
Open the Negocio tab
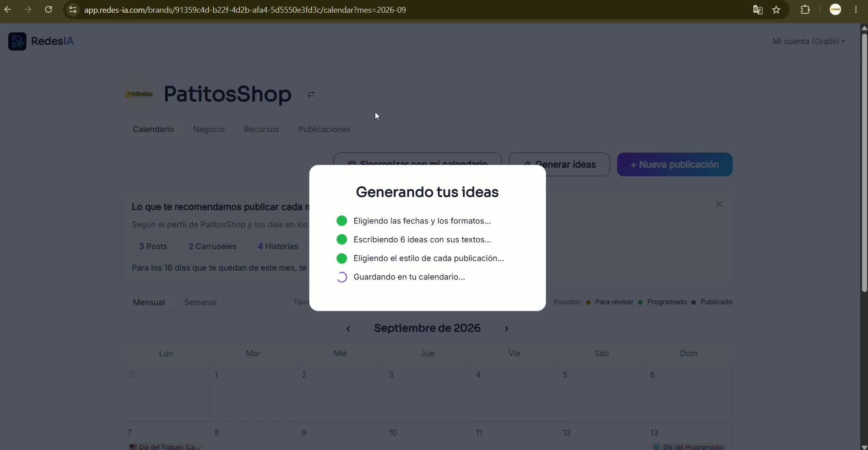pyautogui.click(x=209, y=129)
